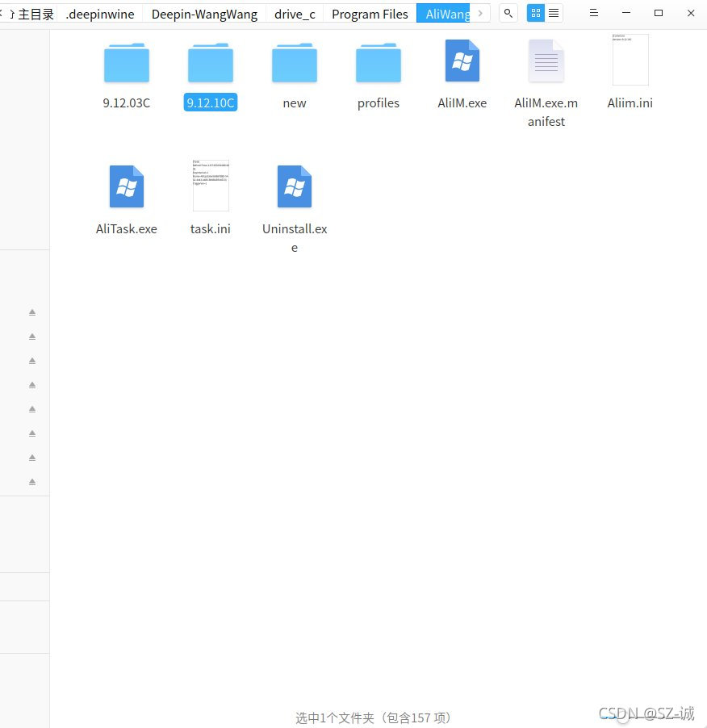This screenshot has width=707, height=728.
Task: Click the Uninstall.exe name label
Action: point(295,238)
